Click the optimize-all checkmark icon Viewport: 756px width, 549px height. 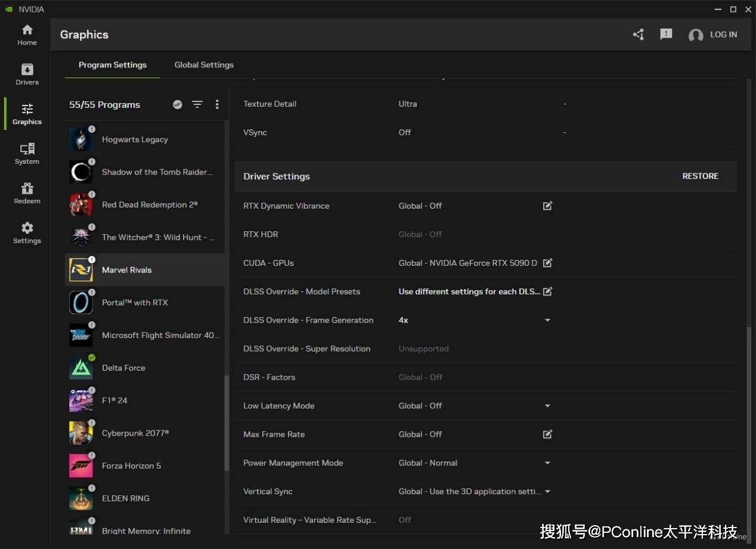177,104
